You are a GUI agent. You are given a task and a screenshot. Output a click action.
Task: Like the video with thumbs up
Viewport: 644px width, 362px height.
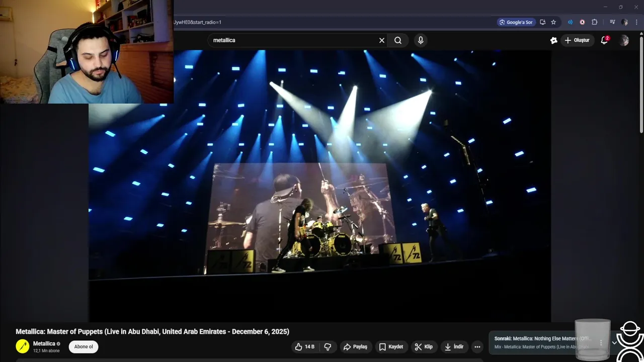point(305,347)
